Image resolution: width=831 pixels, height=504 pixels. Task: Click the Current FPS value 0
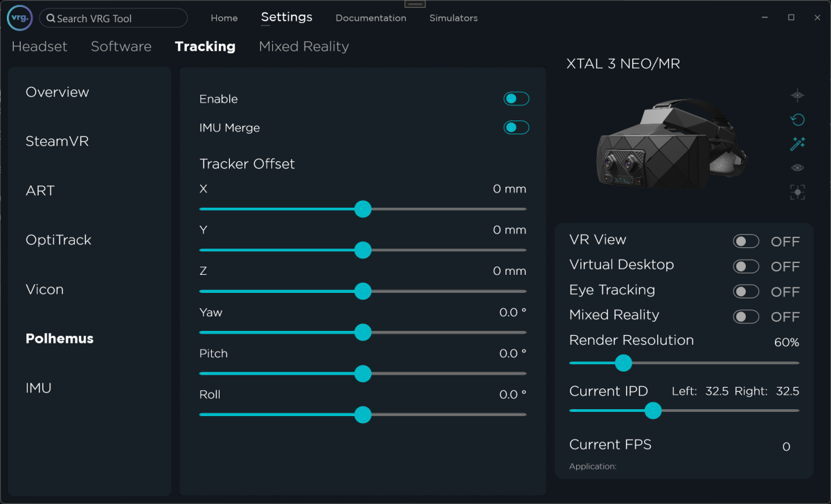[x=786, y=447]
